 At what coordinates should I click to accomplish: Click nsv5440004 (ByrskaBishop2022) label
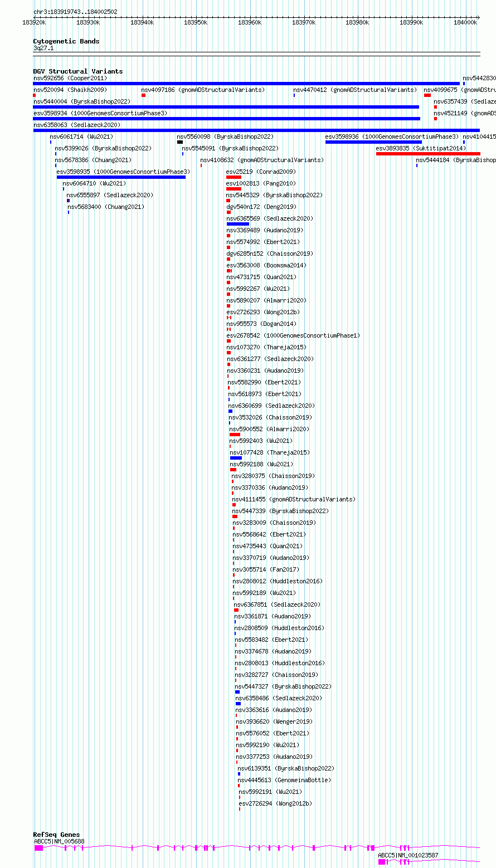coord(82,101)
